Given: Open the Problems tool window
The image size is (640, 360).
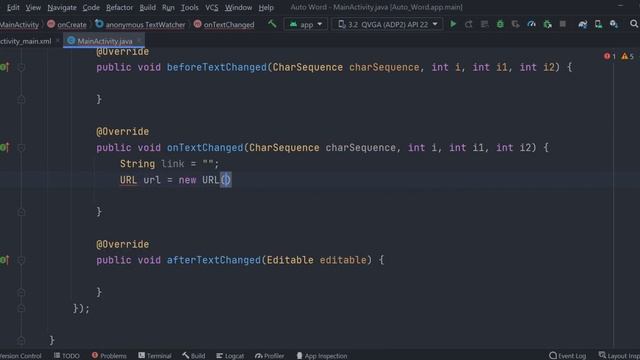Looking at the screenshot, I should [109, 356].
